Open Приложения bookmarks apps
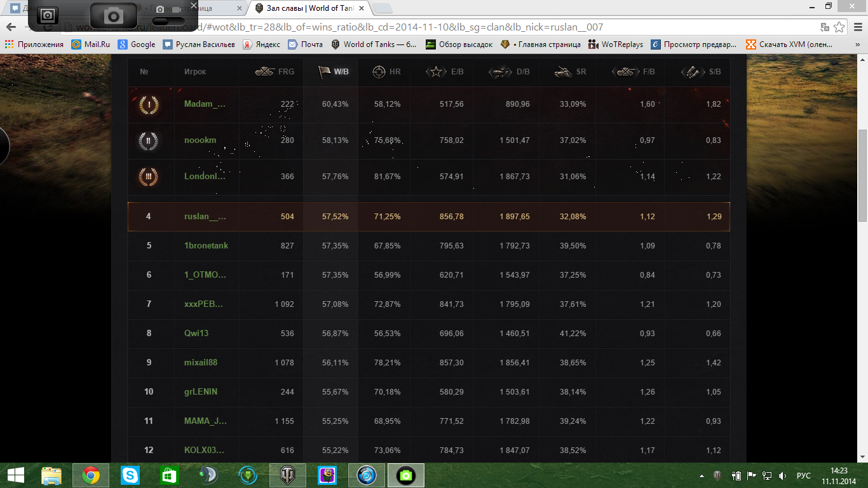This screenshot has height=488, width=868. 34,44
